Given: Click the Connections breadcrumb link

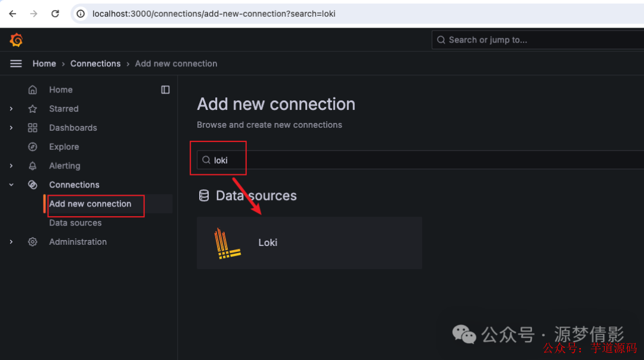Looking at the screenshot, I should tap(95, 63).
